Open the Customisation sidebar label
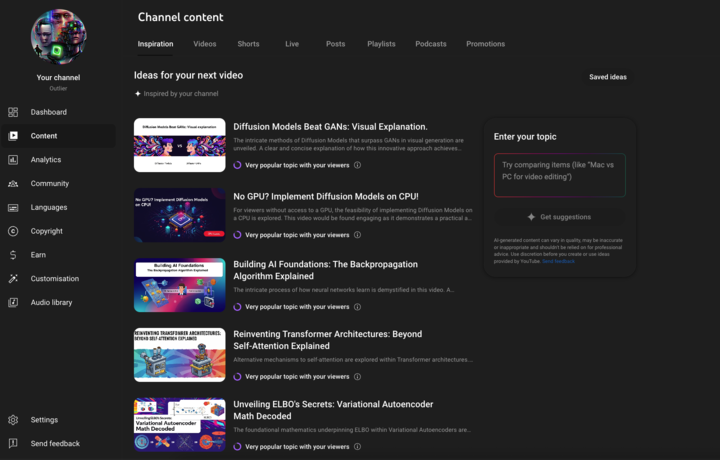The height and width of the screenshot is (460, 720). (55, 279)
